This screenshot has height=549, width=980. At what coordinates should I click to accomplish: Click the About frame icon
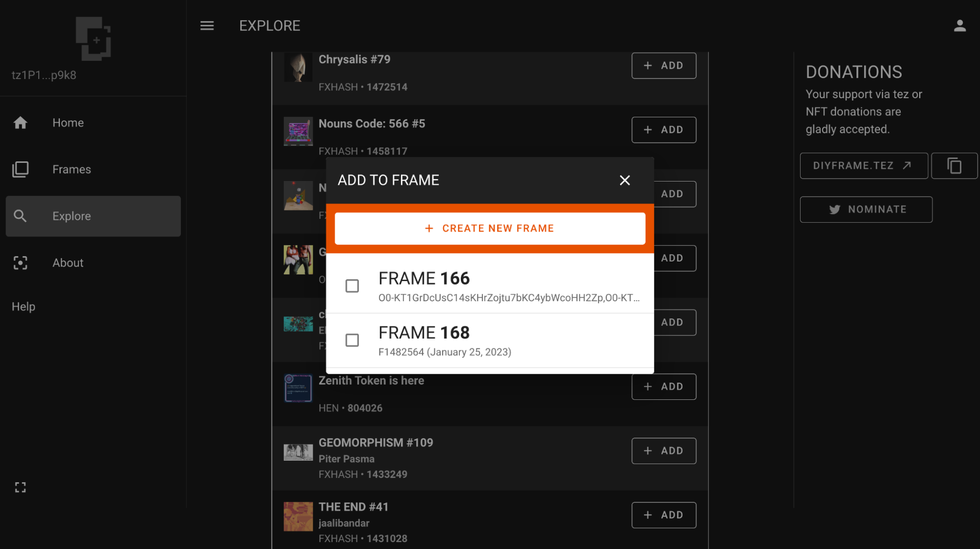tap(20, 263)
